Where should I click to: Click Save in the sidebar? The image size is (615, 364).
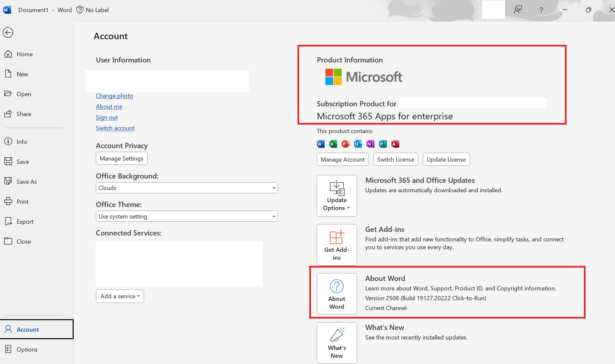coord(37,162)
